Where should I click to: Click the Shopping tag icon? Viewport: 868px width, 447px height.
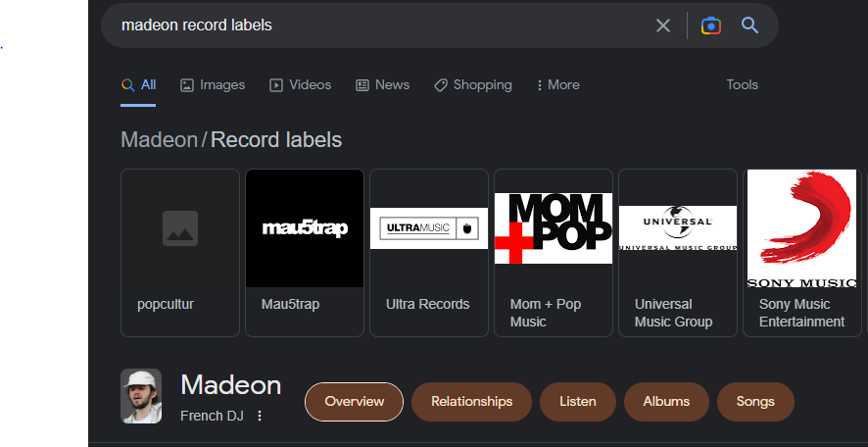click(441, 85)
